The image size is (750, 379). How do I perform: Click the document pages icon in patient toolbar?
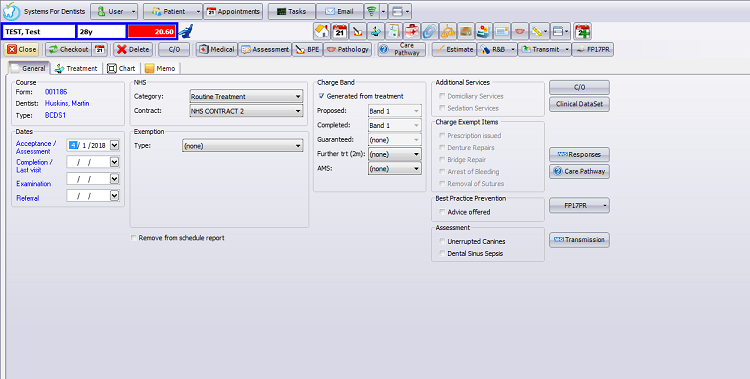393,32
